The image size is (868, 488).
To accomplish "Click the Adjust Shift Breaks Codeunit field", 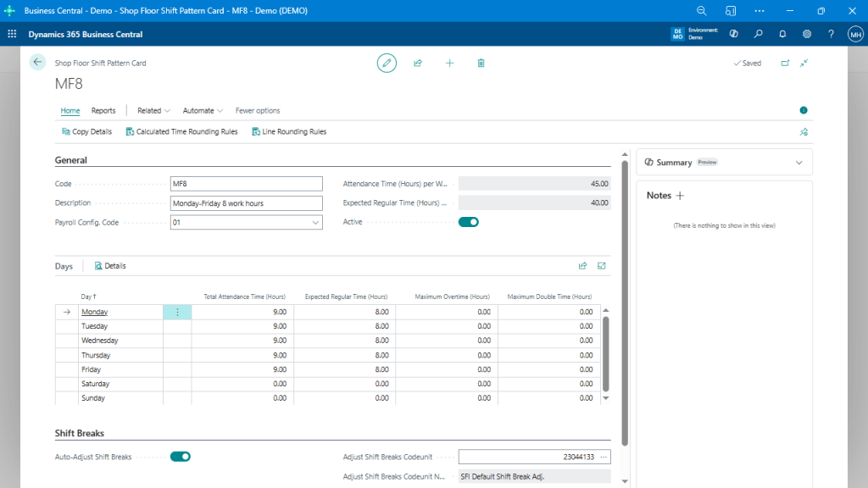I will point(530,456).
